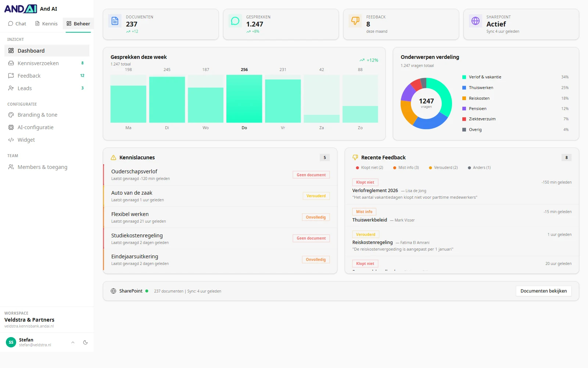588x368 pixels.
Task: Click the Za bar in weekly chart
Action: (322, 118)
